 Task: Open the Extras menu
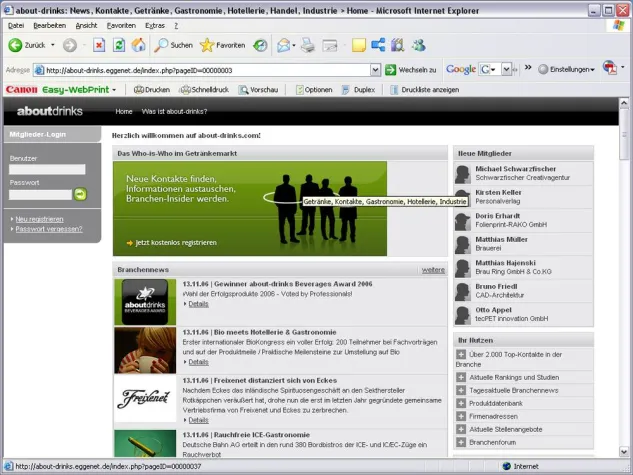point(155,25)
